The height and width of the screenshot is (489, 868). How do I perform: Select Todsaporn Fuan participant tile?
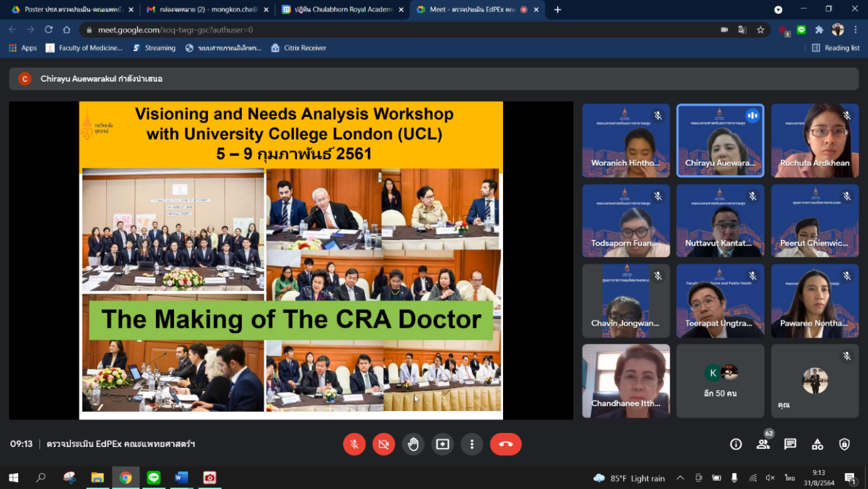click(x=626, y=221)
